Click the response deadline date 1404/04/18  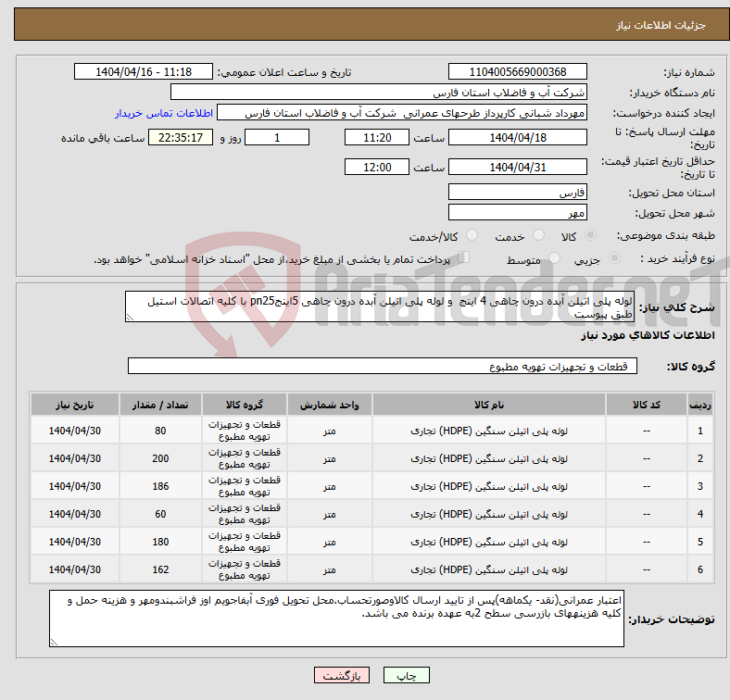point(518,138)
